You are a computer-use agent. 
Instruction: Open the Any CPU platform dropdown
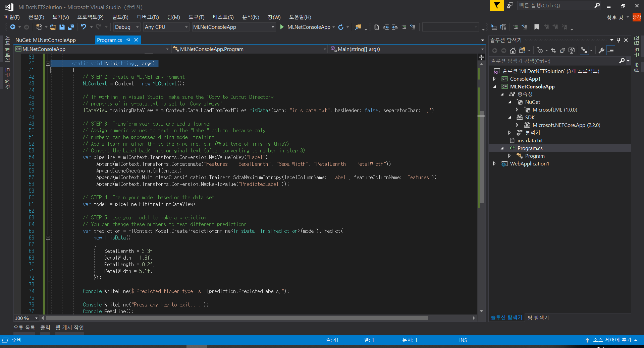pos(166,27)
